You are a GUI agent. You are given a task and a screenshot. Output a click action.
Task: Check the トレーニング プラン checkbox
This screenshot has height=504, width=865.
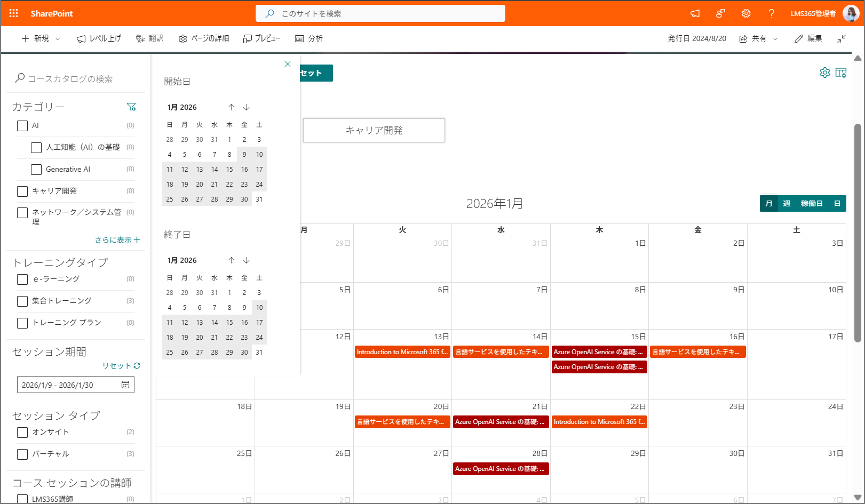click(22, 323)
